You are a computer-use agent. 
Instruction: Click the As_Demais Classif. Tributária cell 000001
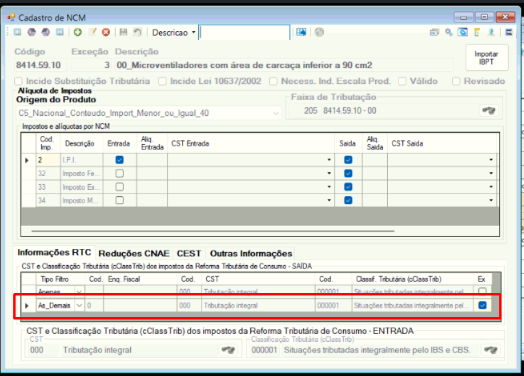point(333,305)
